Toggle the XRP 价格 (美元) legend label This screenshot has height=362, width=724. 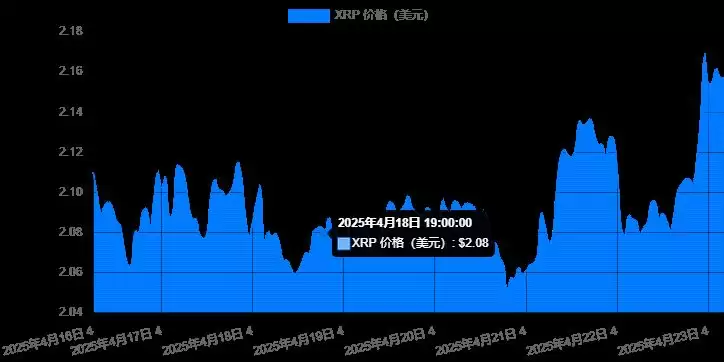tap(381, 15)
